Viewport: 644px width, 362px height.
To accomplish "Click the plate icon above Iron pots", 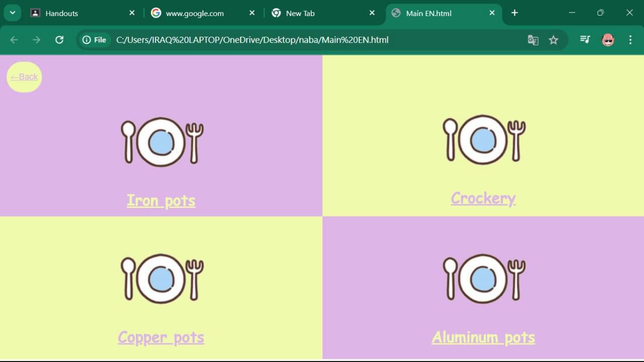I will [162, 141].
